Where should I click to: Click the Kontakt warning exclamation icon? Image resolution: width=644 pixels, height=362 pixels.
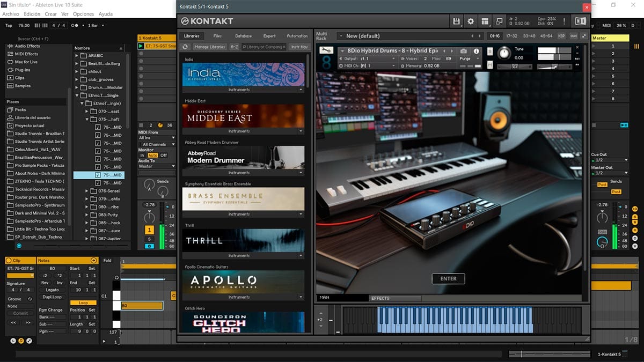coord(564,21)
